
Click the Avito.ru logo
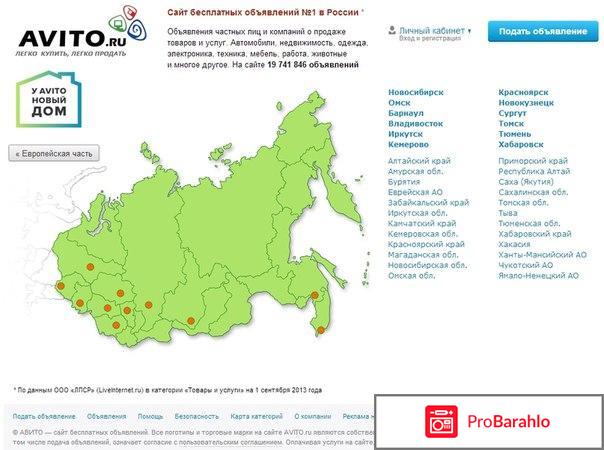tap(68, 38)
